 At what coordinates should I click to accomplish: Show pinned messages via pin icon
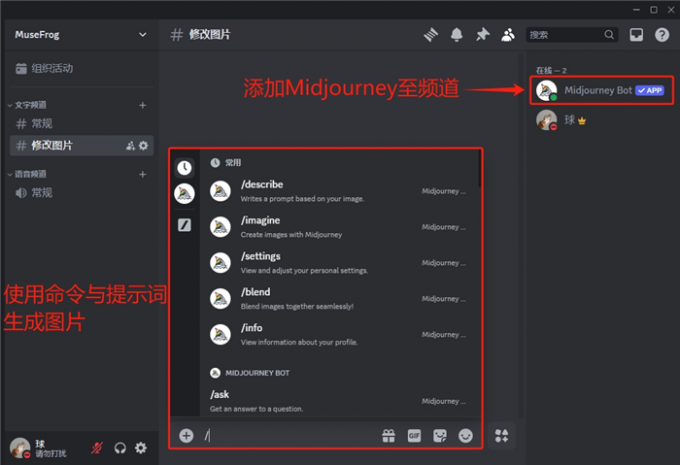(x=482, y=35)
